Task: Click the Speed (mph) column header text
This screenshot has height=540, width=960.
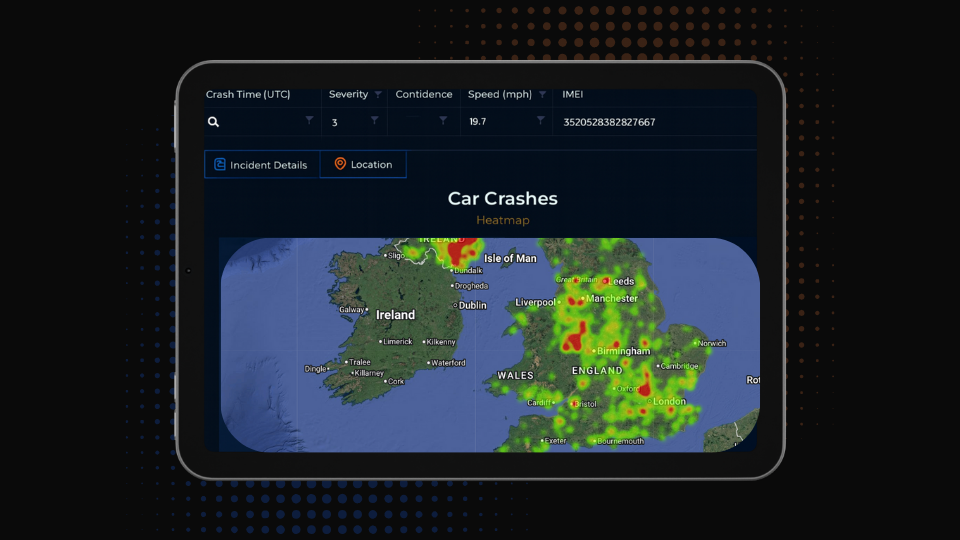Action: pos(499,95)
